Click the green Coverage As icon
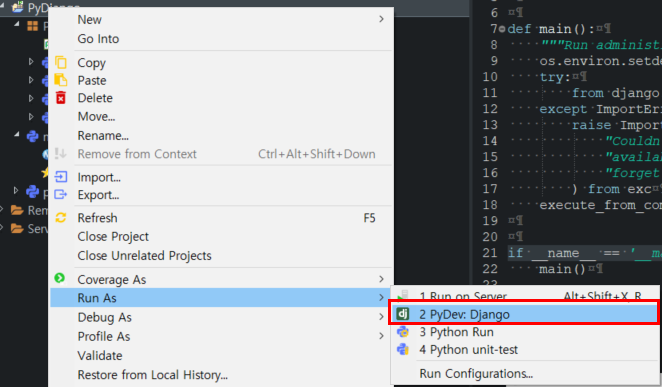The image size is (662, 387). click(x=60, y=278)
